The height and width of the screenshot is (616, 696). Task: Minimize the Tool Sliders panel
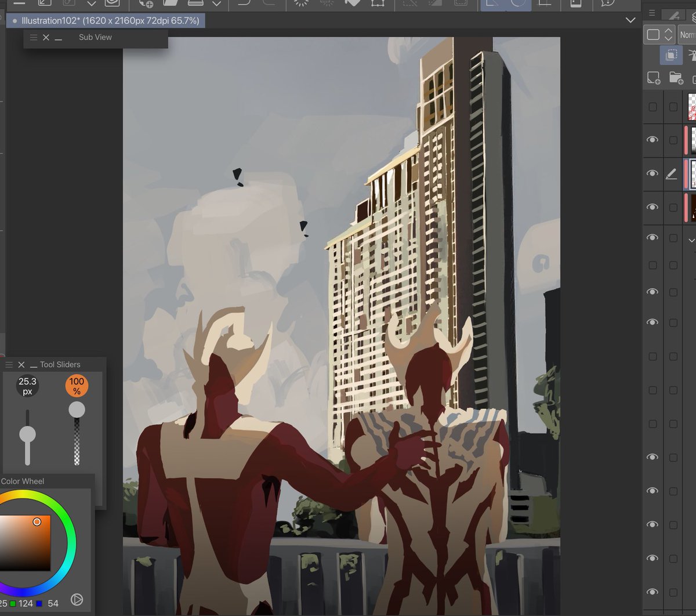click(x=33, y=365)
